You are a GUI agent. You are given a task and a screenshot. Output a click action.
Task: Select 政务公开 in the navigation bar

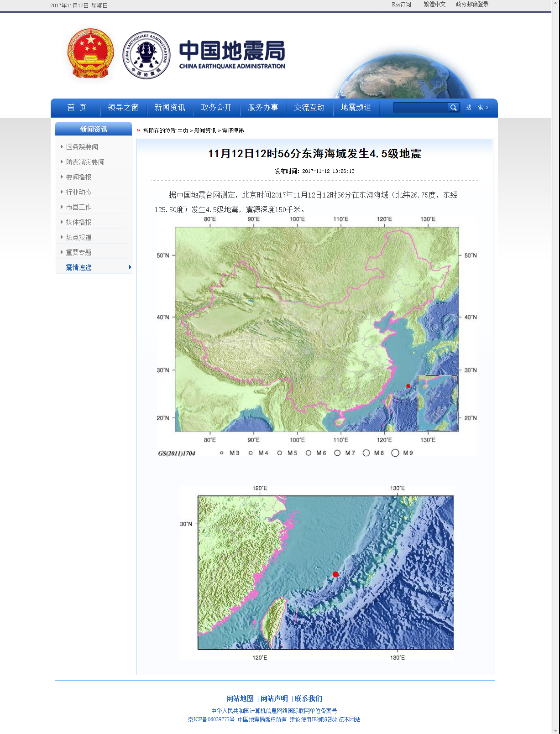point(216,108)
